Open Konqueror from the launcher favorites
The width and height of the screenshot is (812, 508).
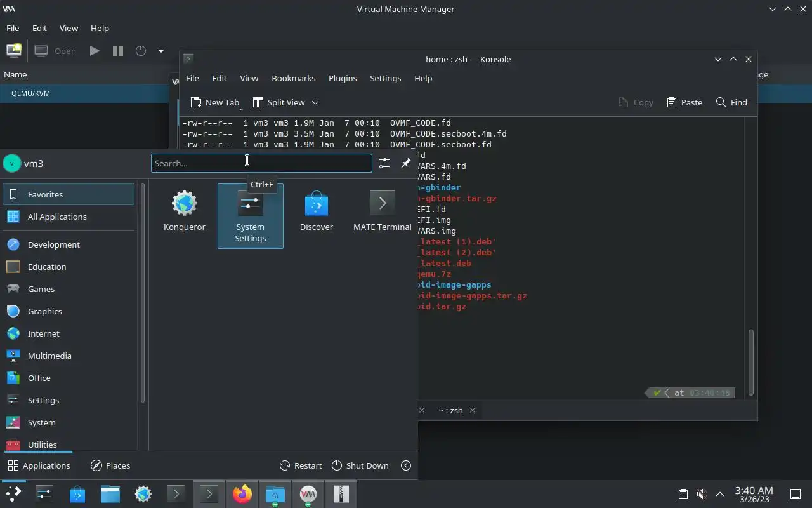tap(184, 211)
